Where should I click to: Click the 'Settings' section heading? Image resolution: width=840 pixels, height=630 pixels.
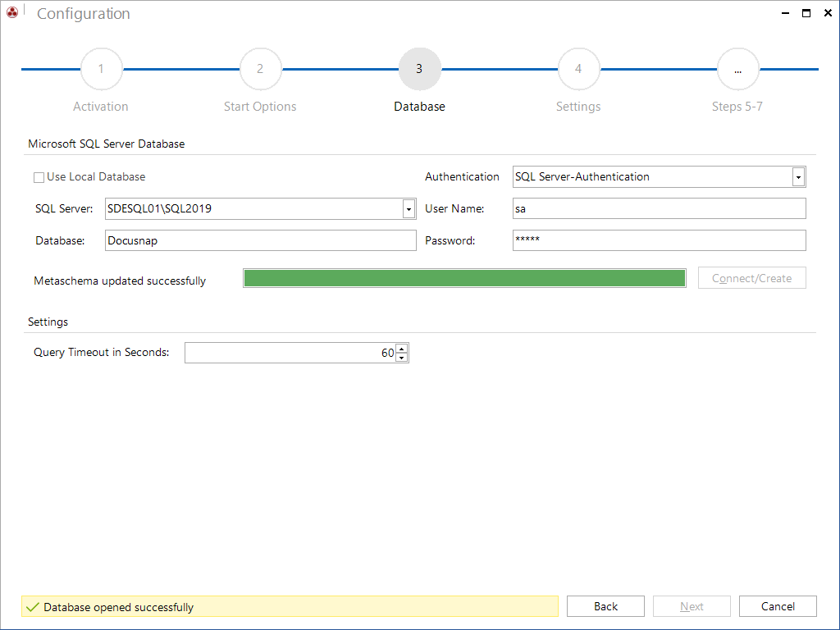[x=48, y=322]
